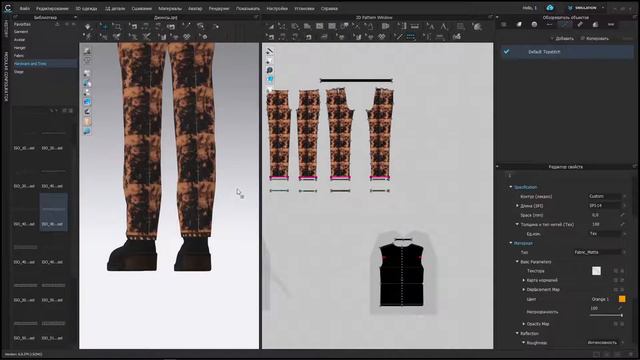Screen dimensions: 640x360
Task: Click the cloud sync icon in title bar
Action: (x=550, y=8)
